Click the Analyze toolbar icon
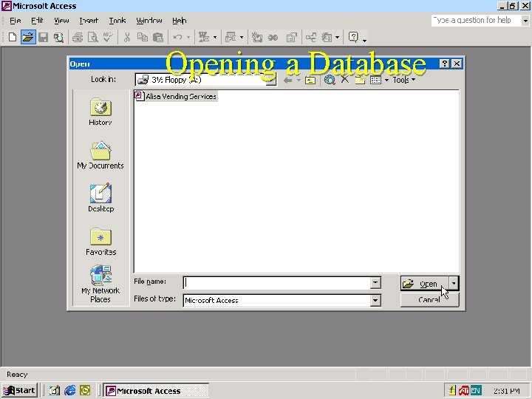The width and height of the screenshot is (532, 399). [x=231, y=37]
